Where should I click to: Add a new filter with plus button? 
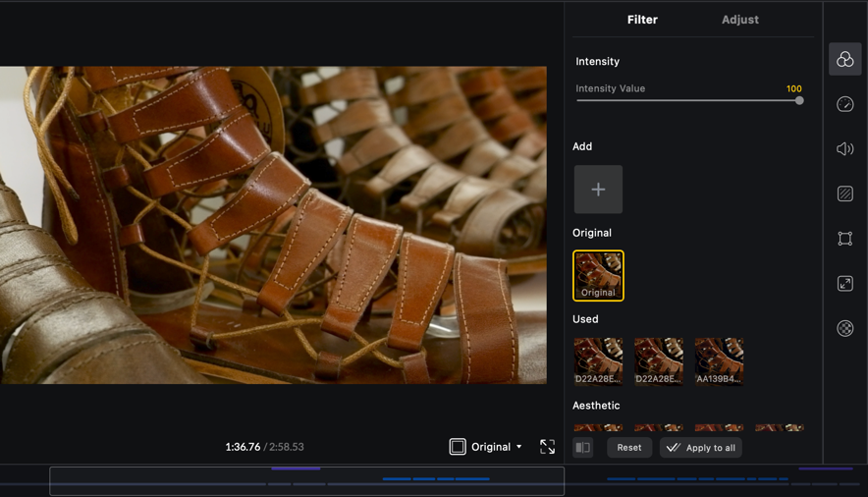(x=598, y=190)
